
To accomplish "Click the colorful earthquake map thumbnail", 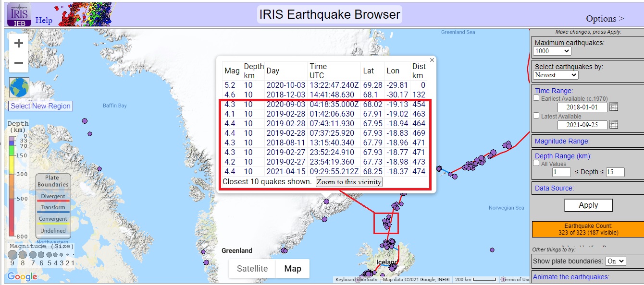I will coord(85,14).
